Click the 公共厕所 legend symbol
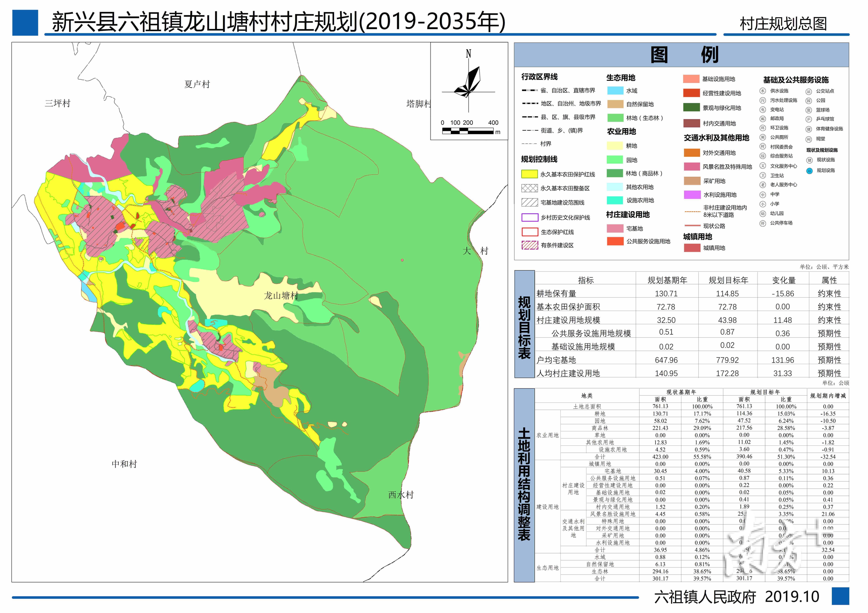The image size is (868, 613). [763, 137]
